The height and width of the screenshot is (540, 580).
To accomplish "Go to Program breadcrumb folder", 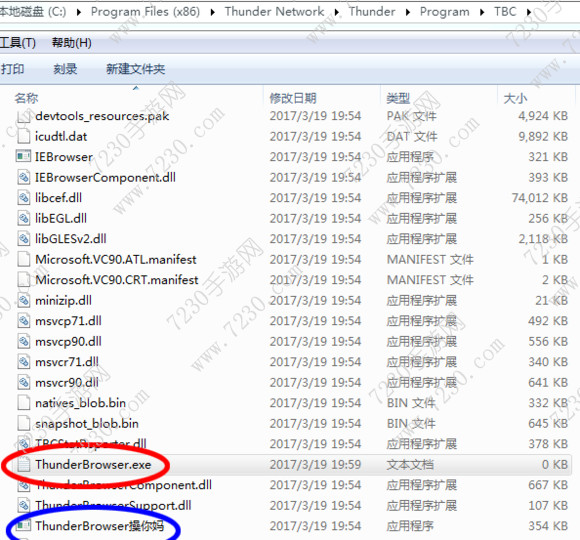I will (445, 12).
